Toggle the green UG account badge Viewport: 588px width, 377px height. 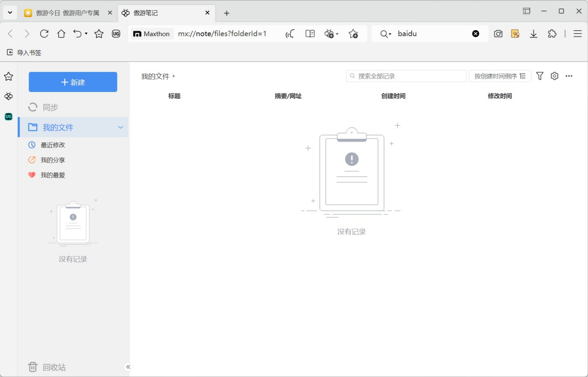pyautogui.click(x=8, y=117)
